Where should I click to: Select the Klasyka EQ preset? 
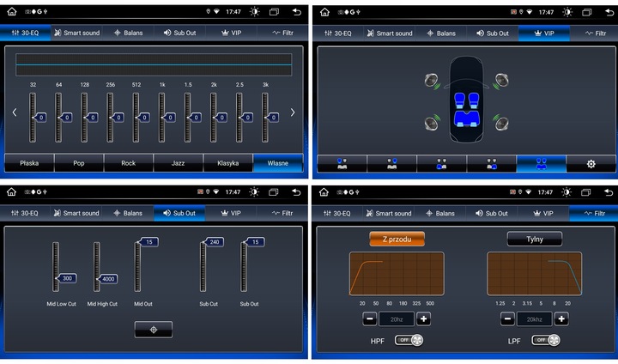point(227,163)
